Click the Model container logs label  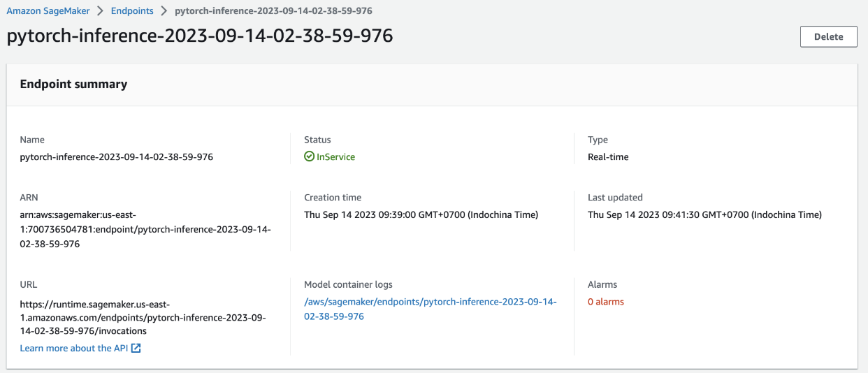(x=348, y=284)
